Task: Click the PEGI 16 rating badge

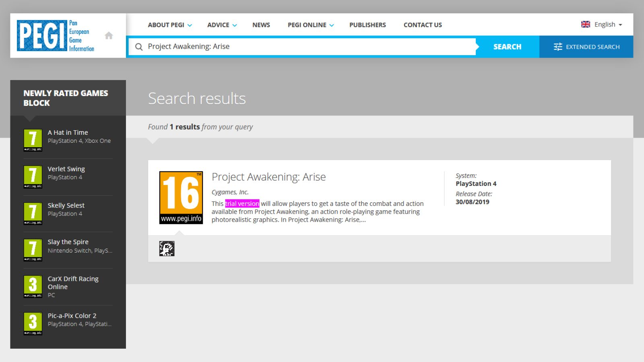Action: coord(181,197)
